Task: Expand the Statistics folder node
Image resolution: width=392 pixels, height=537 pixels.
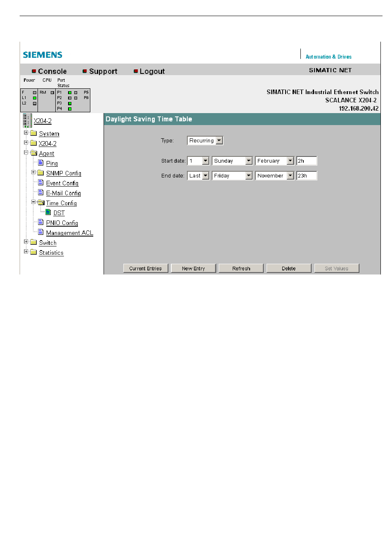Action: (x=26, y=251)
